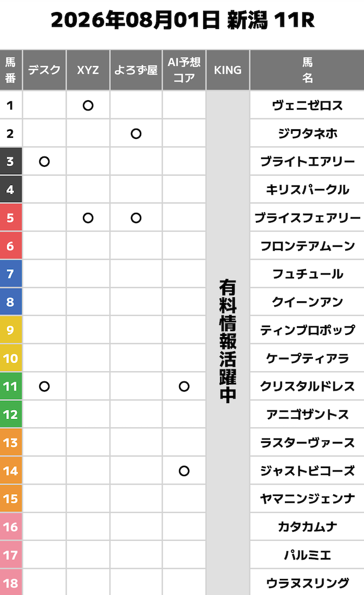Screen dimensions: 364x595
Task: Click the race title 2026年08月01日 新潟 11R
Action: pos(183,20)
